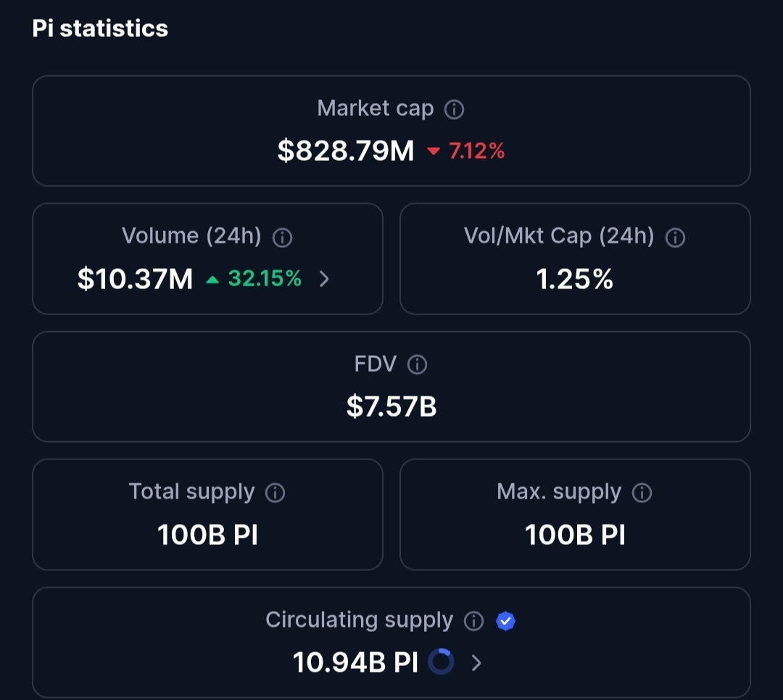Tap the green volume up arrow
This screenshot has width=783, height=700.
click(x=212, y=280)
